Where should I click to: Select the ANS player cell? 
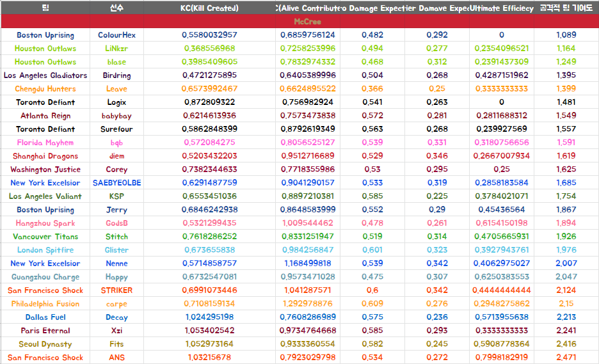tap(116, 358)
